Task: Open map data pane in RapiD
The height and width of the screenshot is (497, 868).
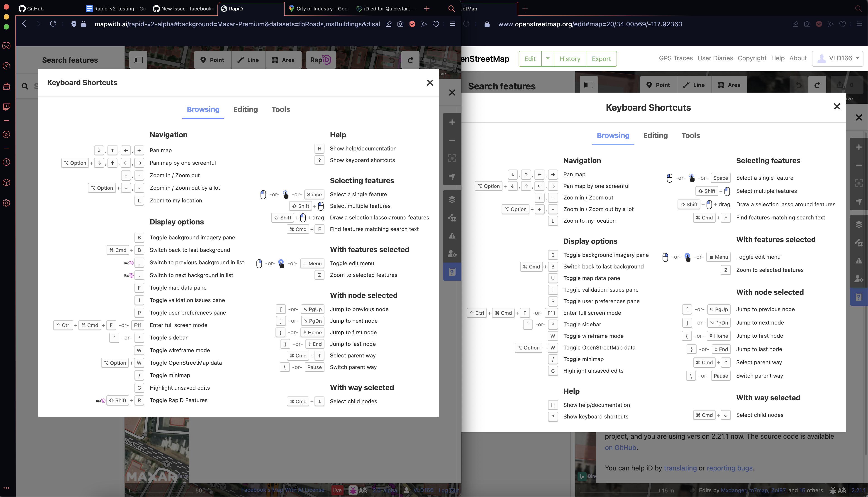Action: (452, 217)
